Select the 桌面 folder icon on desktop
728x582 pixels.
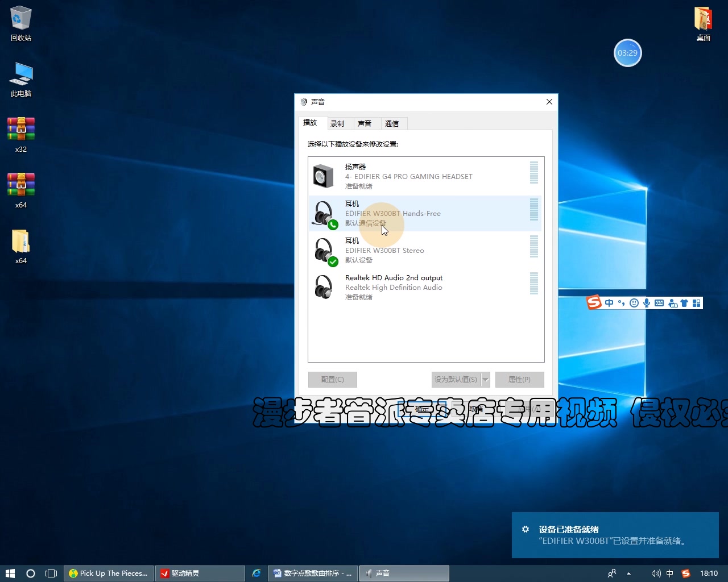[704, 23]
